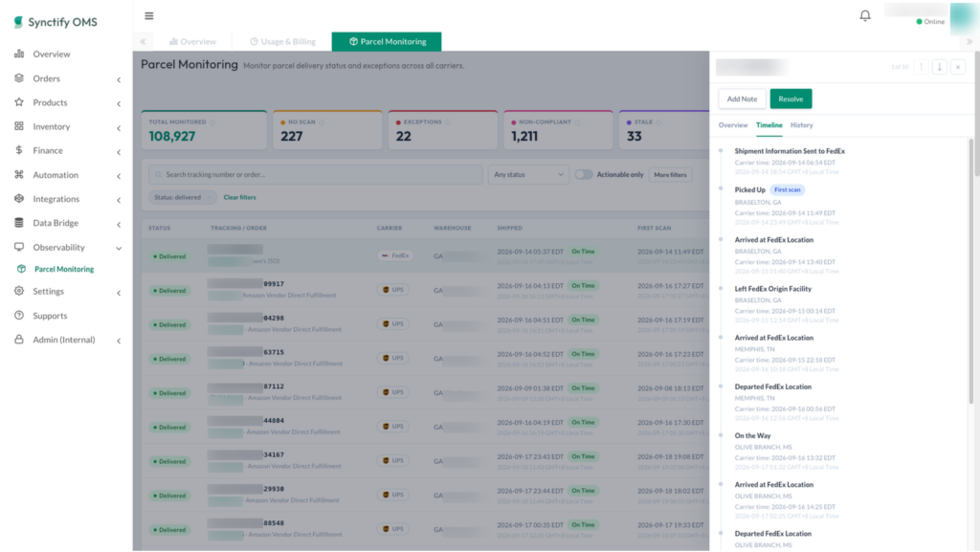Click the search tracking number field
This screenshot has height=552, width=980.
tap(316, 175)
